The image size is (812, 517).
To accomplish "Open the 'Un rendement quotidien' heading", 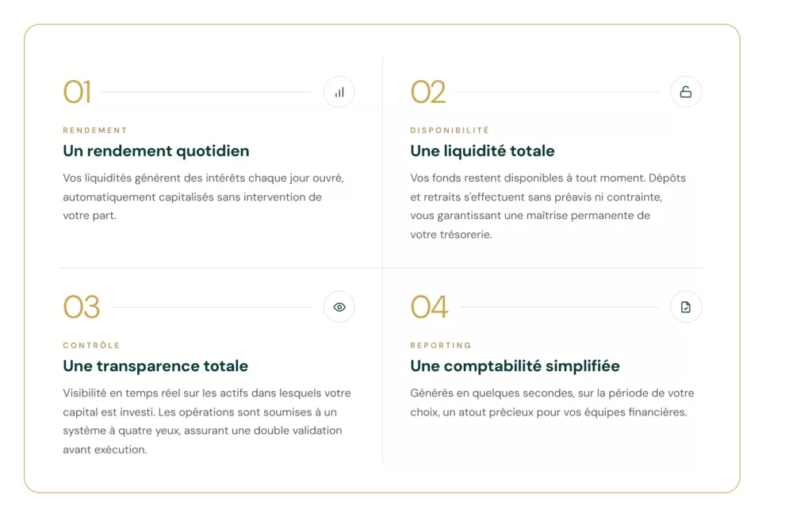I will [156, 151].
